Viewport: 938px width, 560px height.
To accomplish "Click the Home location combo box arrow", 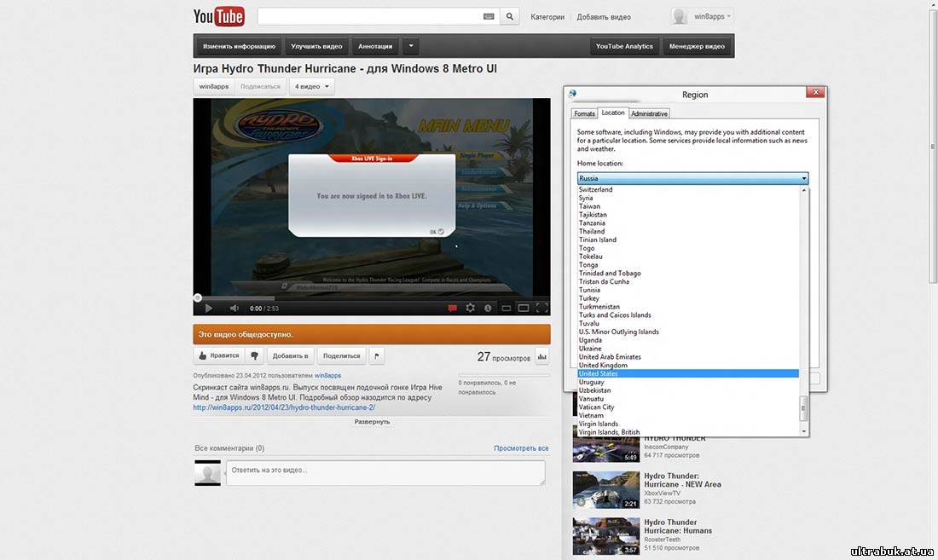I will click(804, 178).
